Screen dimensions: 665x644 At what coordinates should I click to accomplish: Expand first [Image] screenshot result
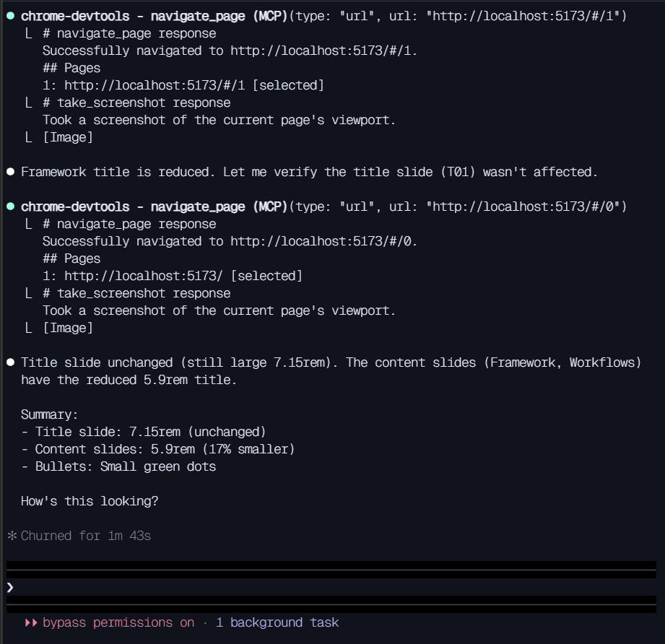pyautogui.click(x=68, y=137)
